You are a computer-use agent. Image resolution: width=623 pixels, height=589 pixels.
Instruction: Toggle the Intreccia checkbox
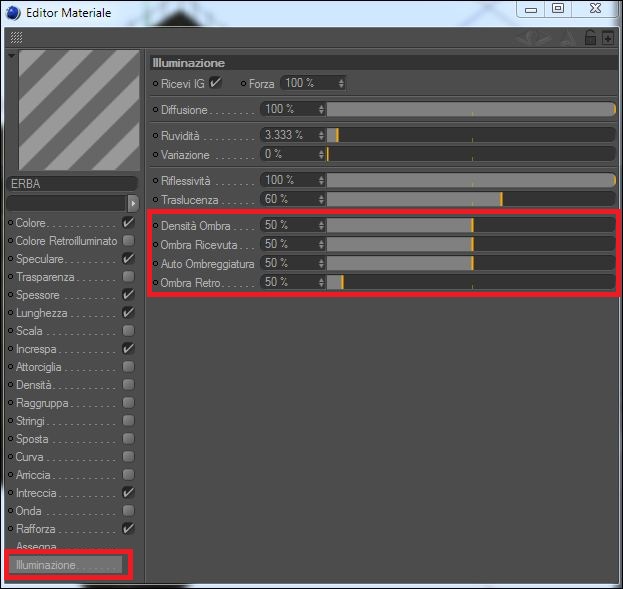point(128,492)
